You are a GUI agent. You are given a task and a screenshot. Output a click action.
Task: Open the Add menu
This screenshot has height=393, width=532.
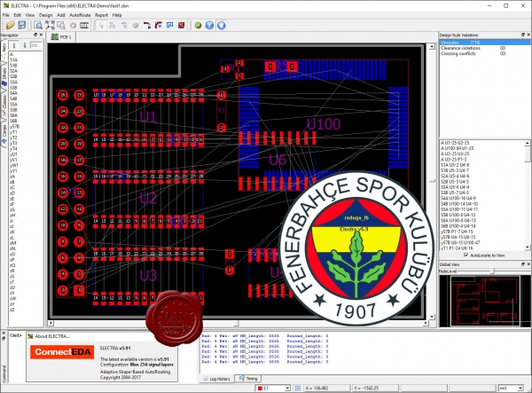pyautogui.click(x=60, y=15)
